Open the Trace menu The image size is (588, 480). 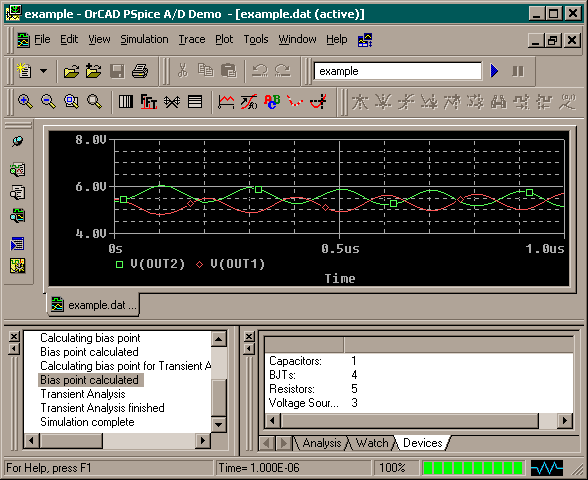(x=192, y=39)
